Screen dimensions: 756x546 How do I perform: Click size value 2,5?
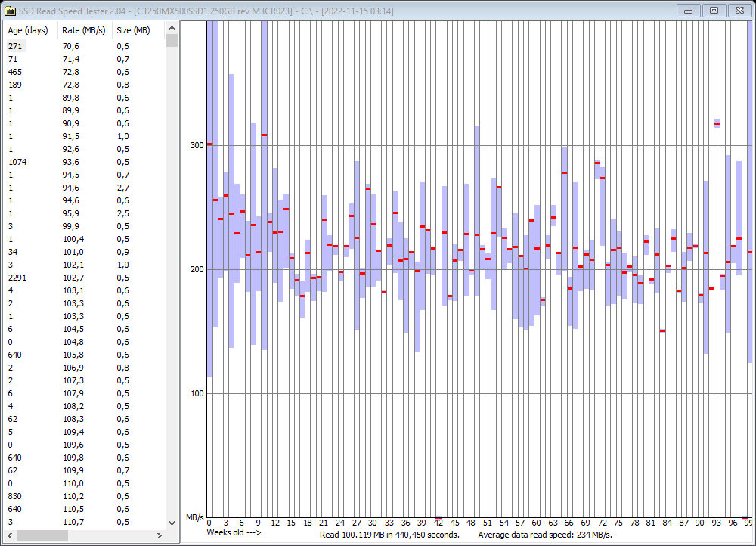click(x=123, y=214)
